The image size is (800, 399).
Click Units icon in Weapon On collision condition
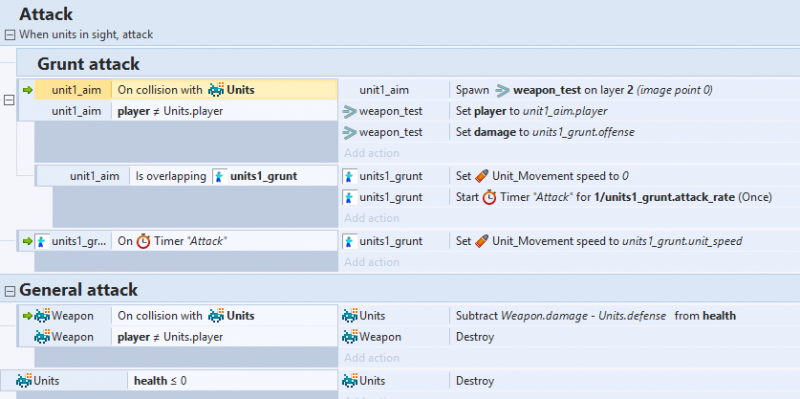coord(216,316)
